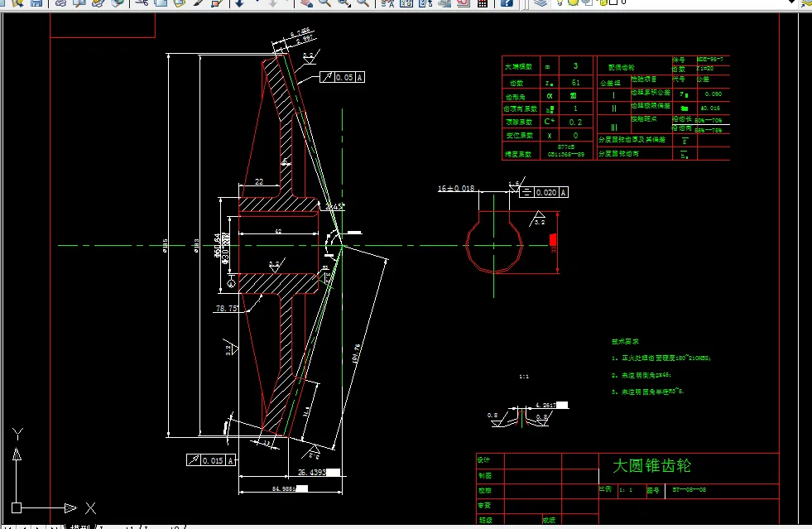Open the QuickCalc calculator icon
The image size is (812, 529).
pos(482,2)
